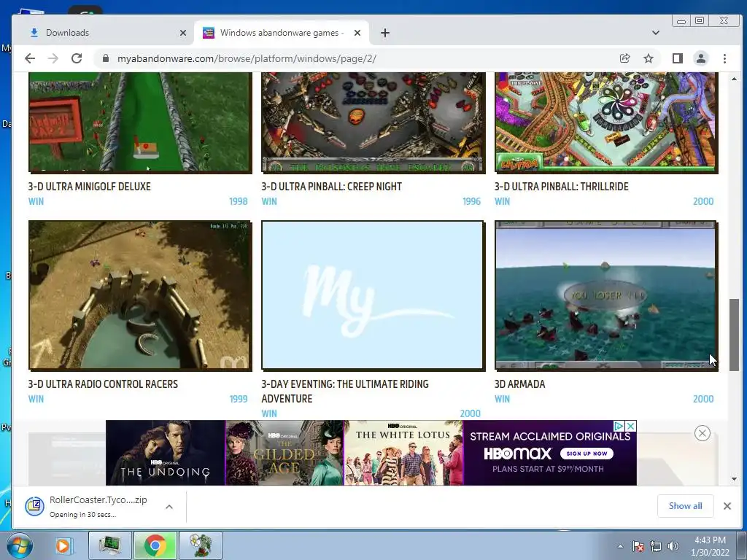The width and height of the screenshot is (747, 560).
Task: View site security lock info
Action: pos(106,58)
